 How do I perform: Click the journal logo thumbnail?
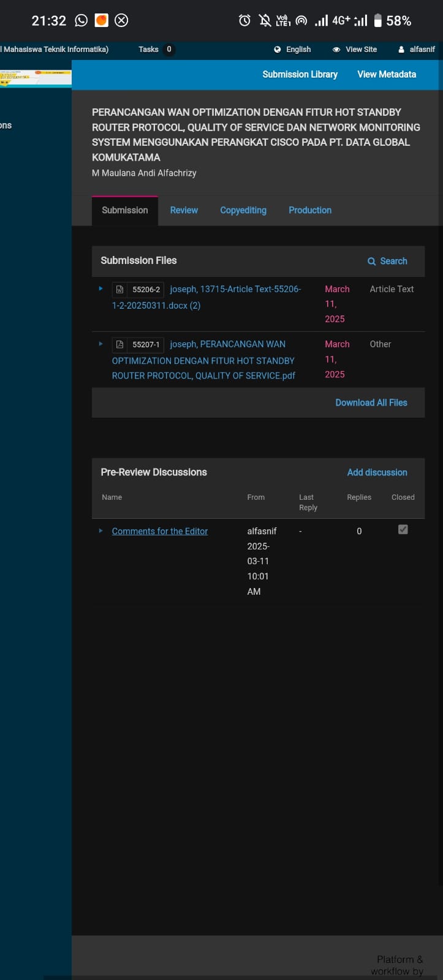click(36, 77)
